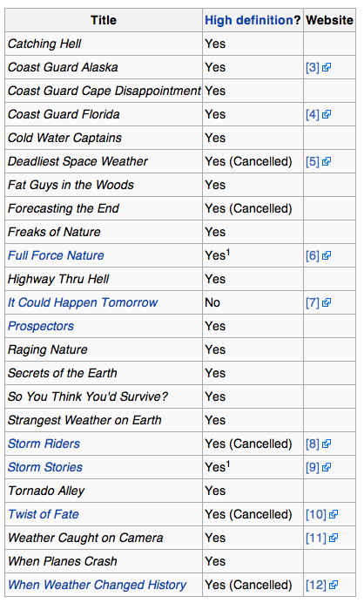Viewport: 364px width, 603px height.
Task: Open the Storm Stories article link
Action: pyautogui.click(x=45, y=467)
